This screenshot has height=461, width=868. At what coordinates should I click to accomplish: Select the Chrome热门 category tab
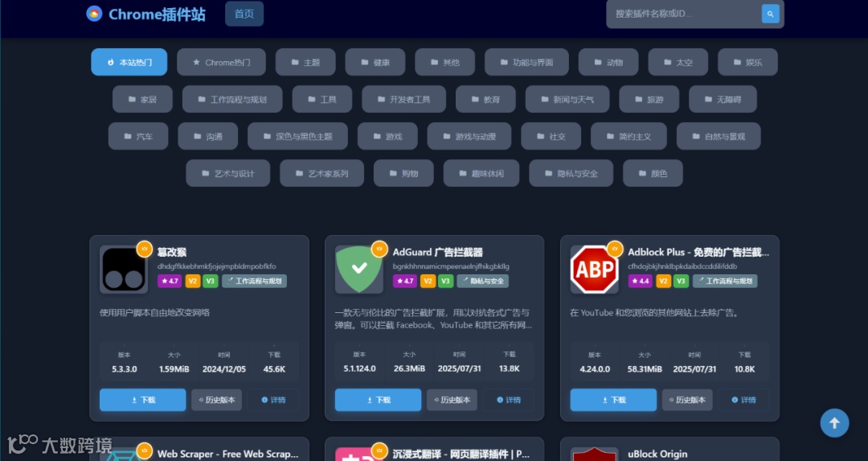click(222, 62)
